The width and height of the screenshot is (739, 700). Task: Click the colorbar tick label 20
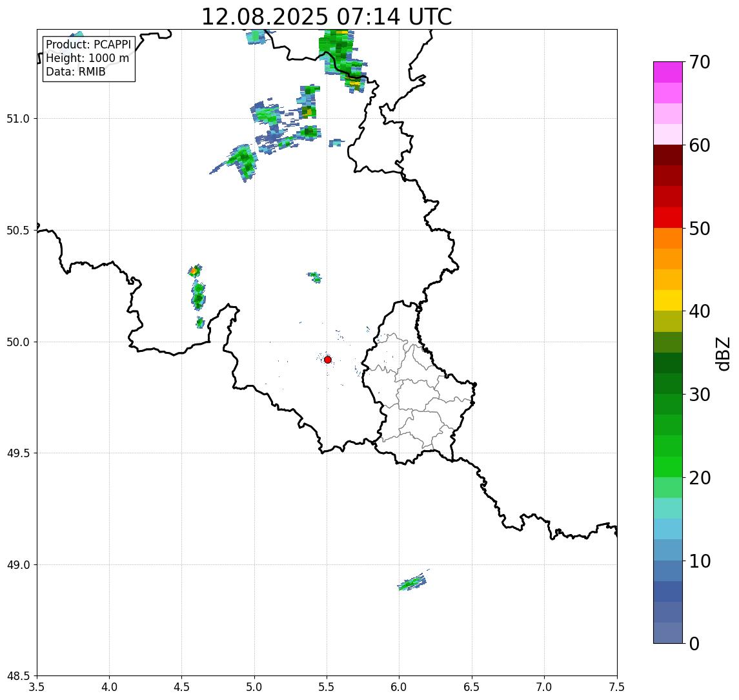coord(700,478)
